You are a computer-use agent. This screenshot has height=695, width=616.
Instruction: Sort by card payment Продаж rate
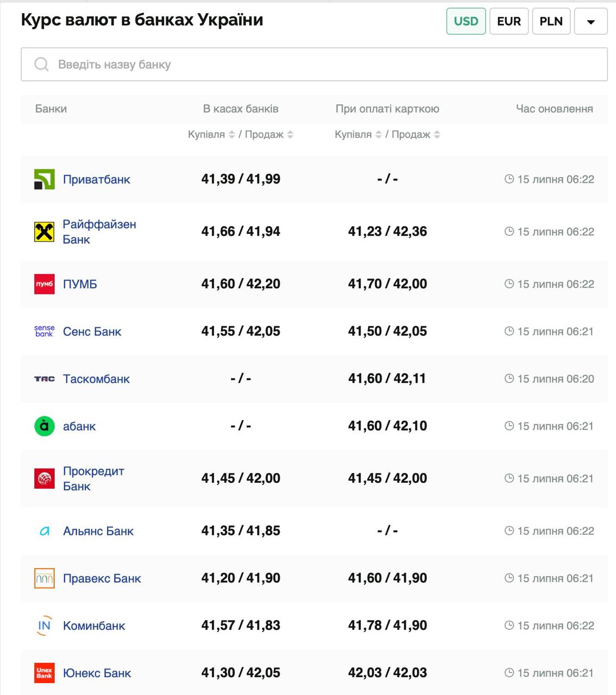click(437, 135)
